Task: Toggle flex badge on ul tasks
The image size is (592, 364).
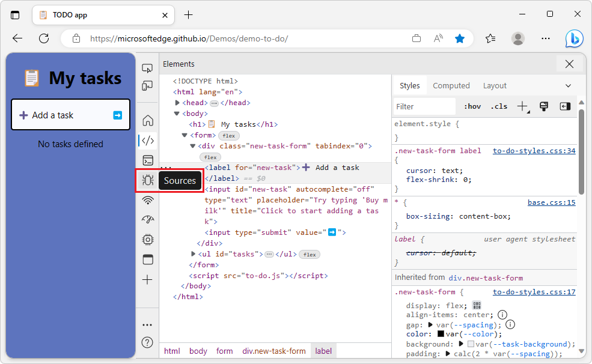Action: click(x=310, y=255)
